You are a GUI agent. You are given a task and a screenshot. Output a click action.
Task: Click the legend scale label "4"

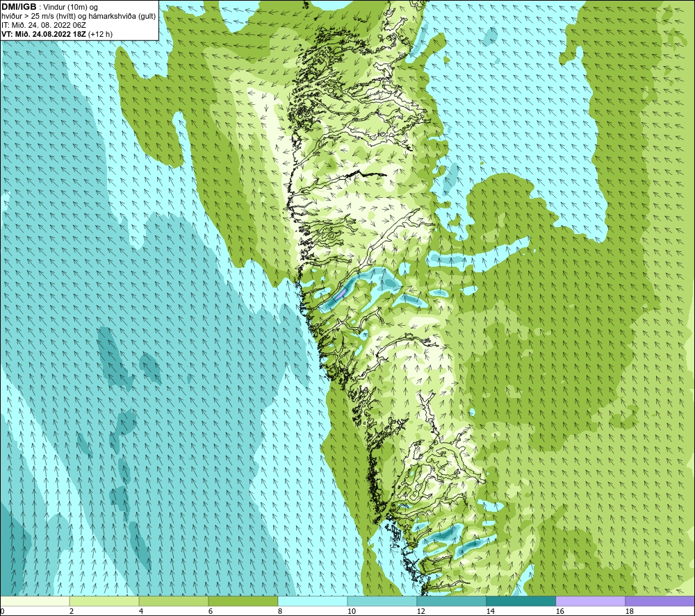(141, 611)
